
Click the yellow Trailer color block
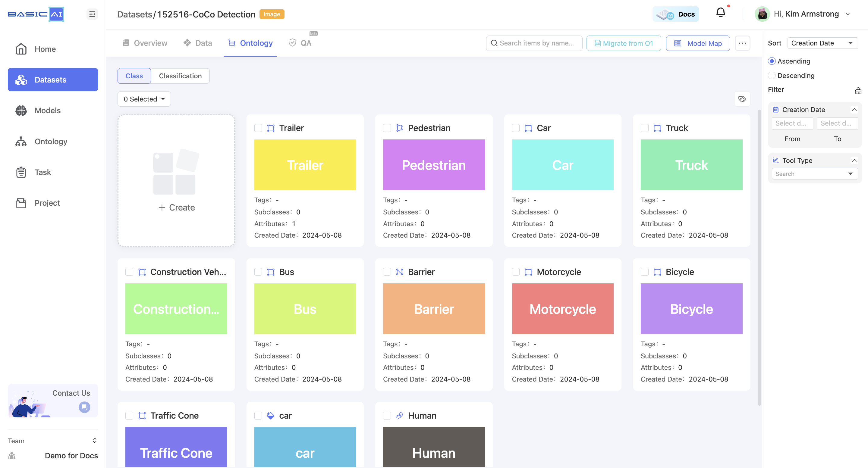click(305, 165)
